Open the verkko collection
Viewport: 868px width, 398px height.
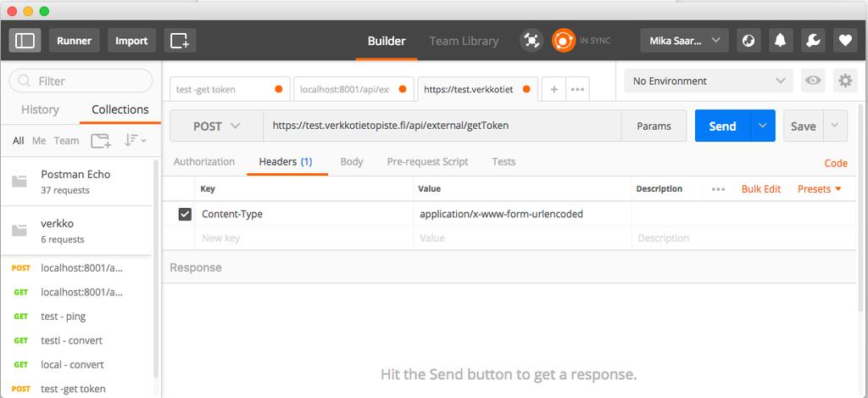75,231
